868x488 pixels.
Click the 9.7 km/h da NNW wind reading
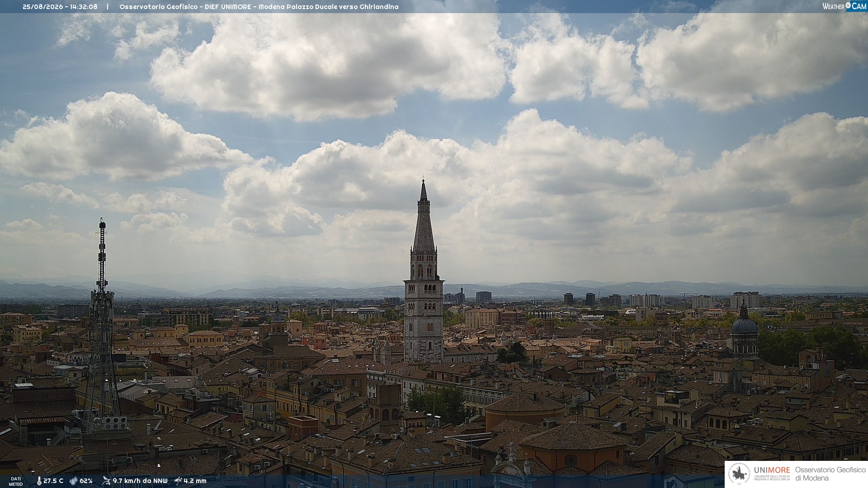pos(140,481)
